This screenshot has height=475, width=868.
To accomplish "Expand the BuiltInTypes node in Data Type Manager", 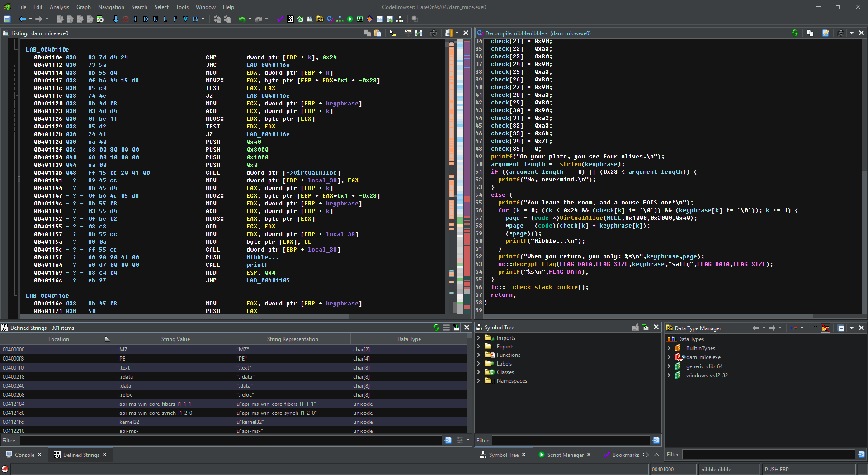I will point(669,348).
